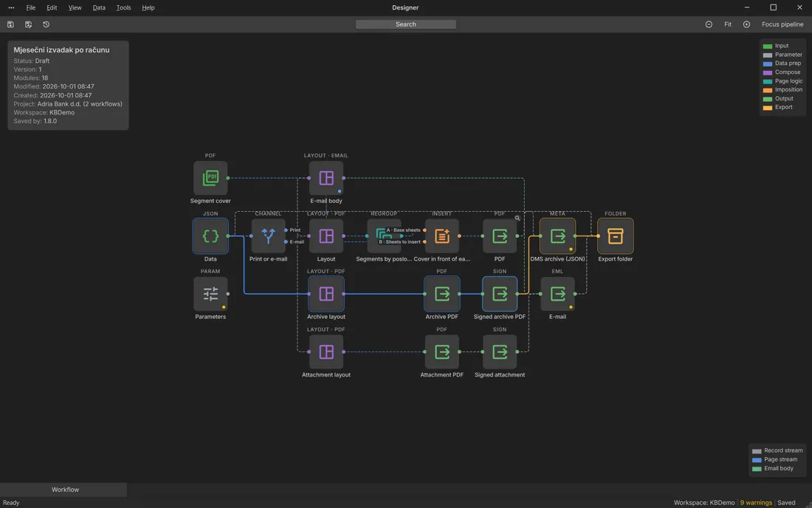Select the DMS archive (JSON) node
Image resolution: width=812 pixels, height=508 pixels.
(x=558, y=236)
